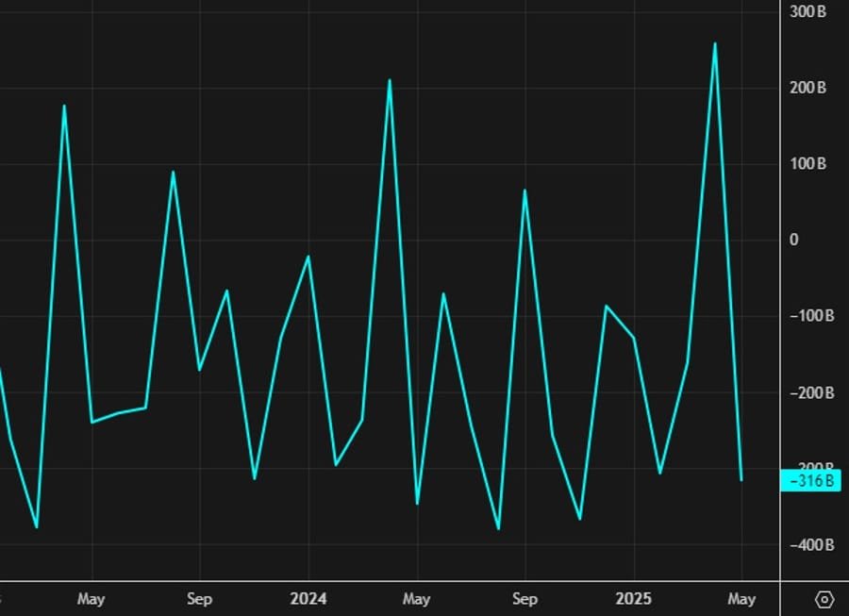This screenshot has height=616, width=849.
Task: Select the 2024 label on time axis
Action: [x=308, y=599]
